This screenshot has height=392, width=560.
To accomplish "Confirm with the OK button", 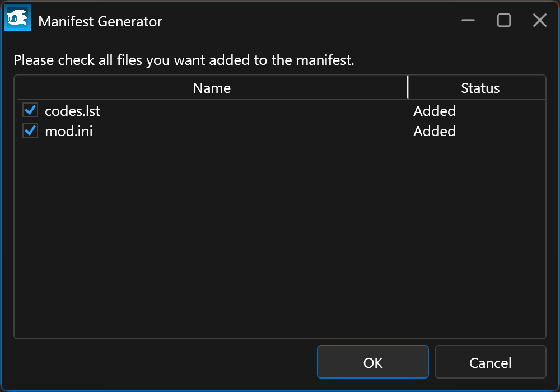I will coord(372,362).
